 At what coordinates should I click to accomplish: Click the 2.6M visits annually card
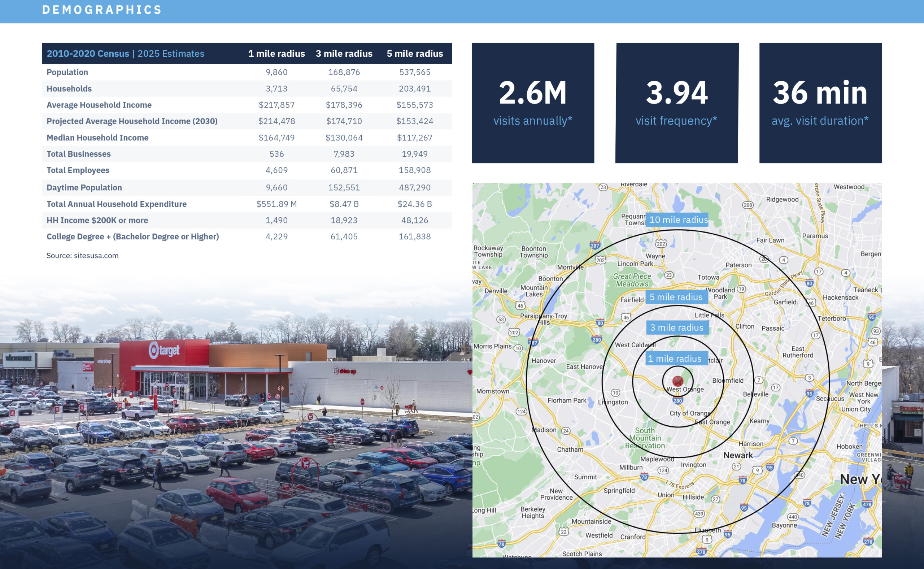(x=533, y=103)
